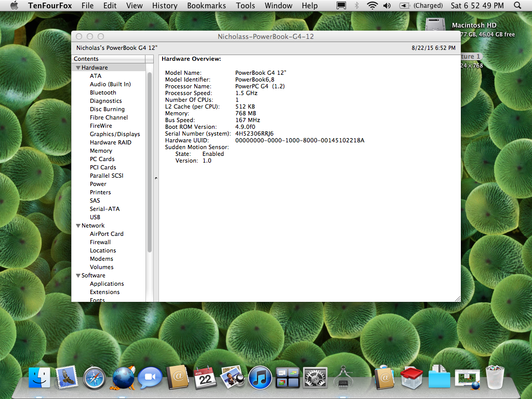Image resolution: width=532 pixels, height=399 pixels.
Task: Click the display mirroring menu bar icon
Action: [341, 5]
